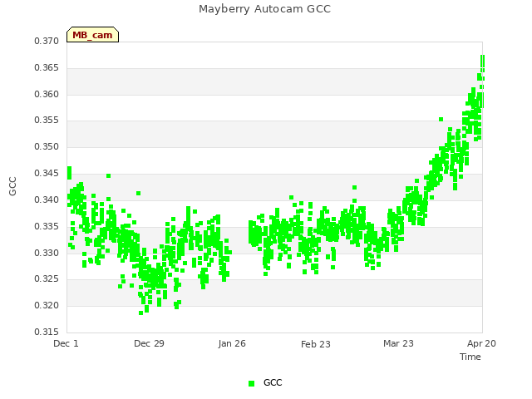Click the 0.350 y-axis value
Image resolution: width=532 pixels, height=399 pixels.
tap(47, 147)
